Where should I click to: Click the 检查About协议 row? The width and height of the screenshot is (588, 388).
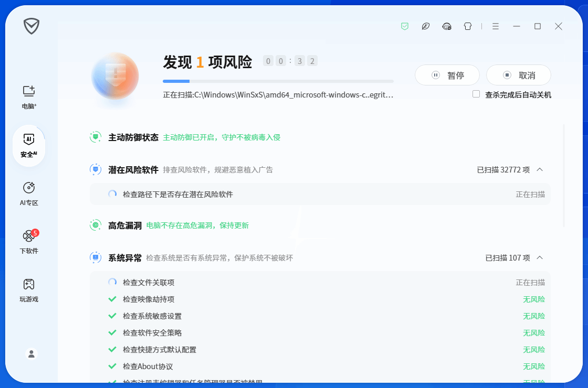click(320, 367)
